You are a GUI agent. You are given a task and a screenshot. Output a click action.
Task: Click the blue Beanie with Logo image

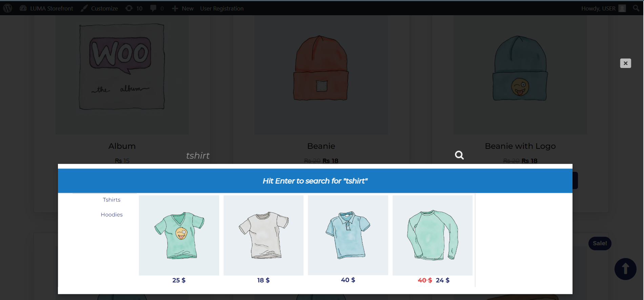click(520, 75)
